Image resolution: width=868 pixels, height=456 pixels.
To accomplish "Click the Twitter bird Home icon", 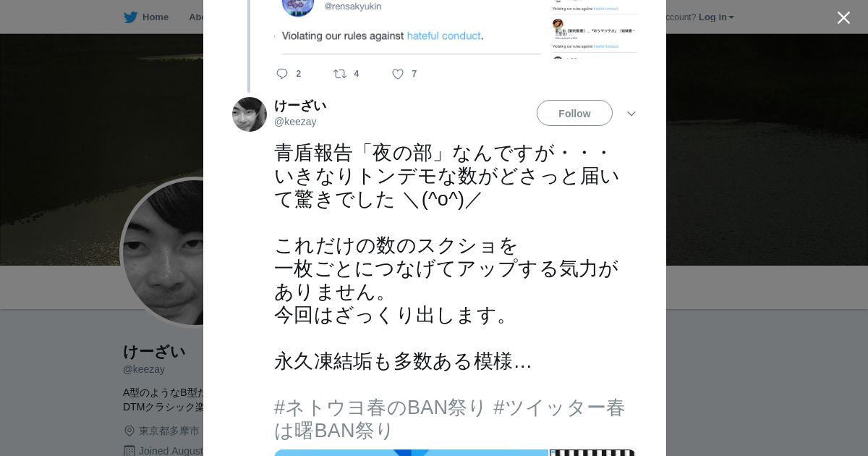I will 130,17.
